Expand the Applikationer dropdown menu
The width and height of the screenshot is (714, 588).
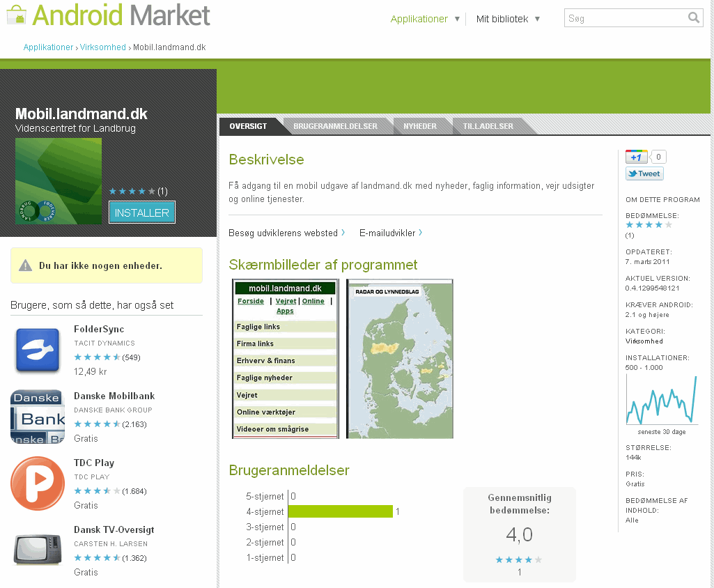425,19
